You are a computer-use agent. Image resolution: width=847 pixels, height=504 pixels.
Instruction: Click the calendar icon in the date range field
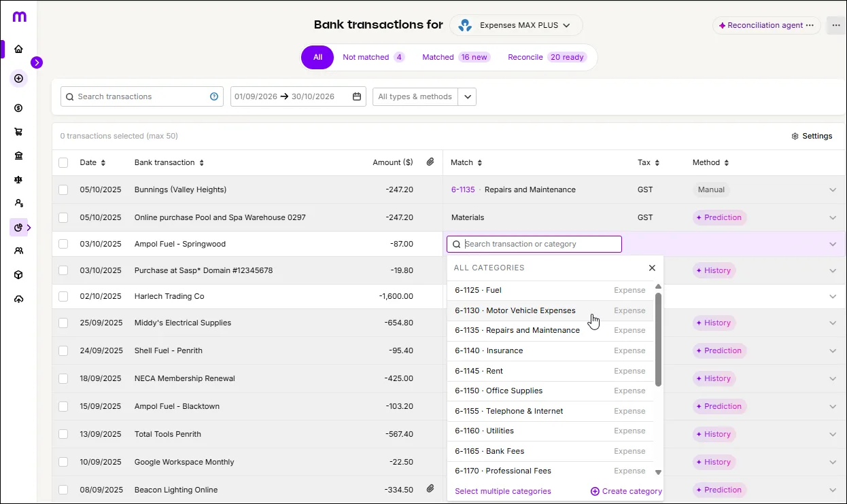point(356,96)
